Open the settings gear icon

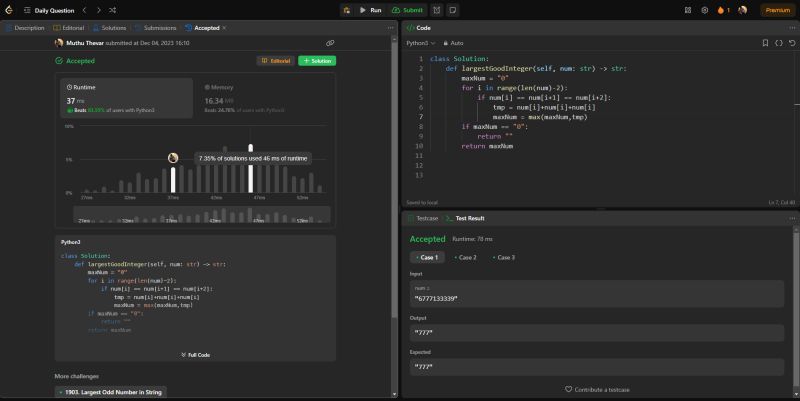pos(705,10)
